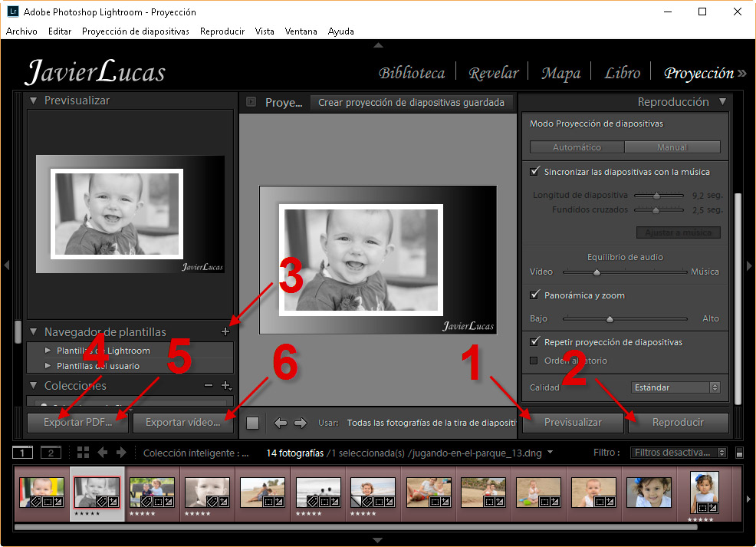The height and width of the screenshot is (547, 756).
Task: Click the stop square icon in the toolbar
Action: coord(252,421)
